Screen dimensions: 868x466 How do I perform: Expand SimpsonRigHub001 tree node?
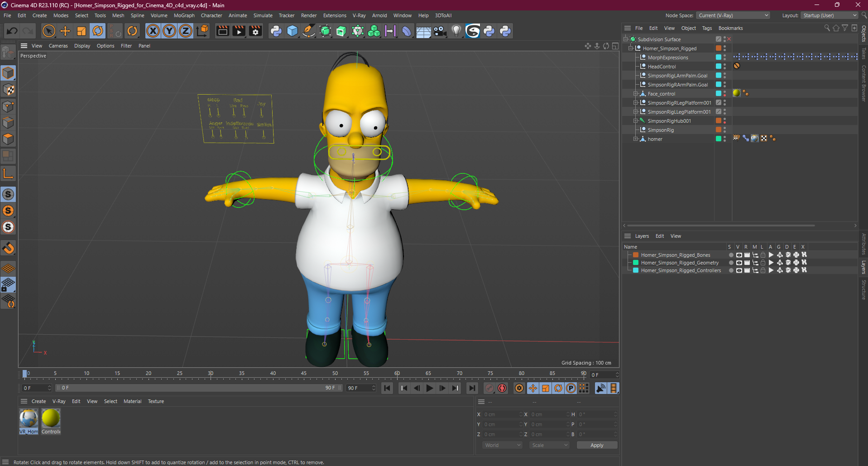point(635,121)
